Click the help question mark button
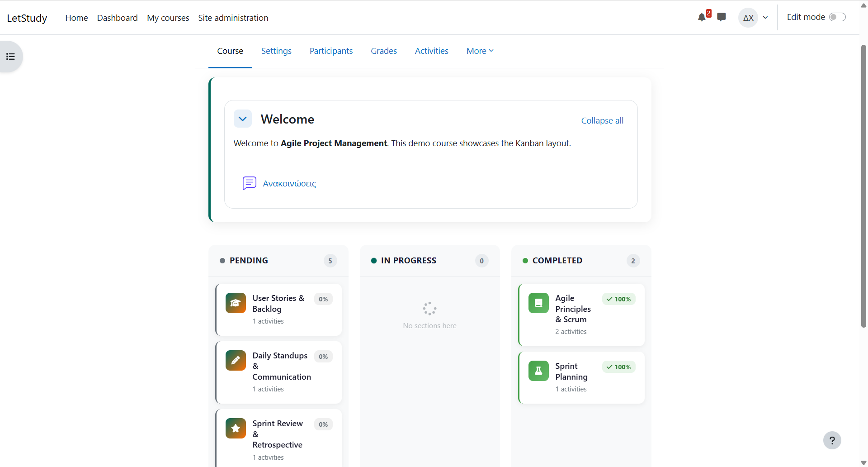 tap(832, 440)
